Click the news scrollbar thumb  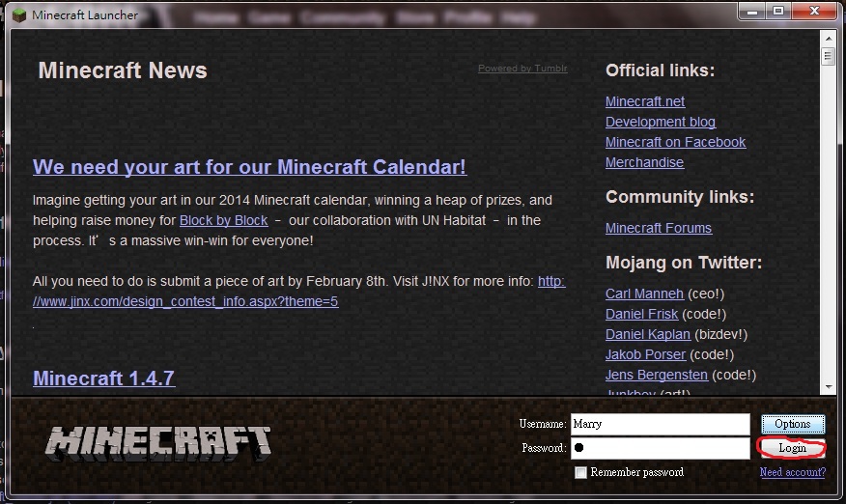[829, 56]
